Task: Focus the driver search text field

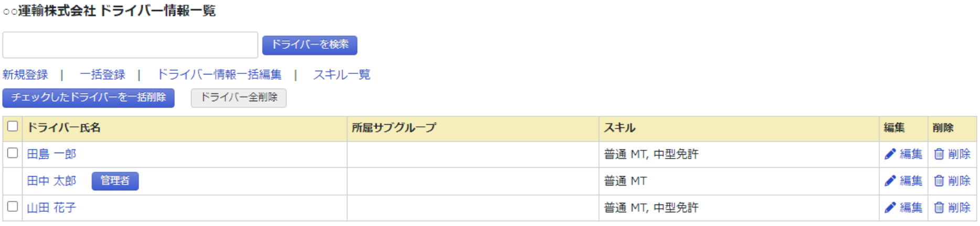Action: (x=130, y=45)
